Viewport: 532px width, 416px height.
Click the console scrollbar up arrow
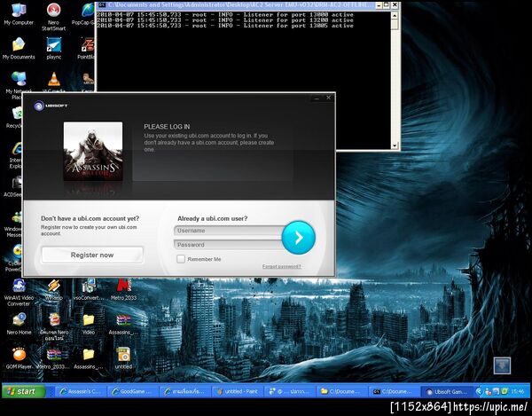(x=395, y=15)
